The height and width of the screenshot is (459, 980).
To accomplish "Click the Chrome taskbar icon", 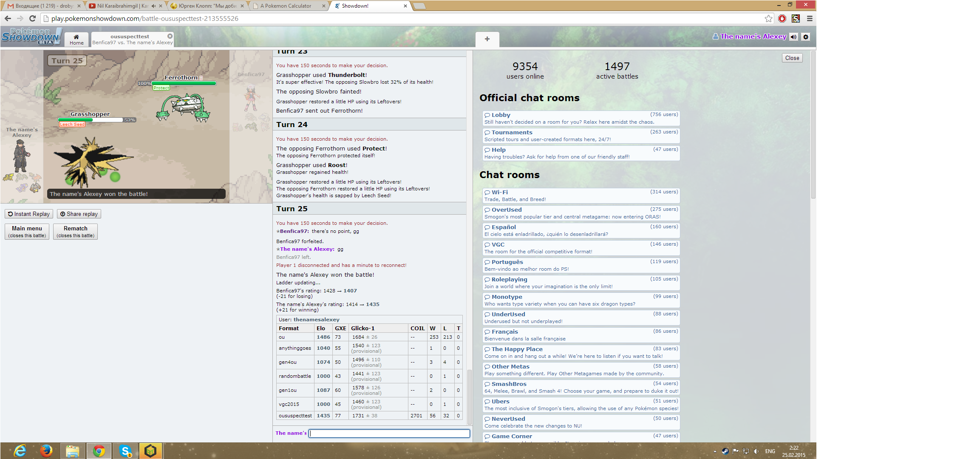I will coord(99,450).
